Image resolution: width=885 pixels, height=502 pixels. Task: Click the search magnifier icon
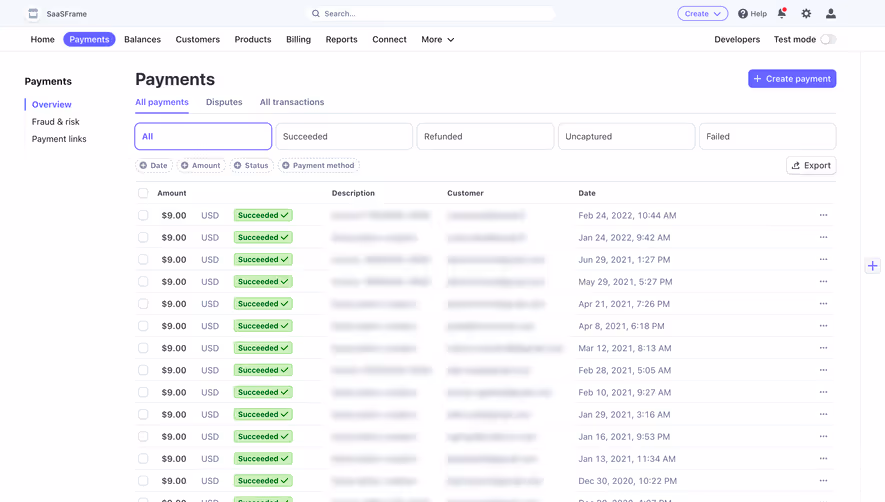pos(316,14)
